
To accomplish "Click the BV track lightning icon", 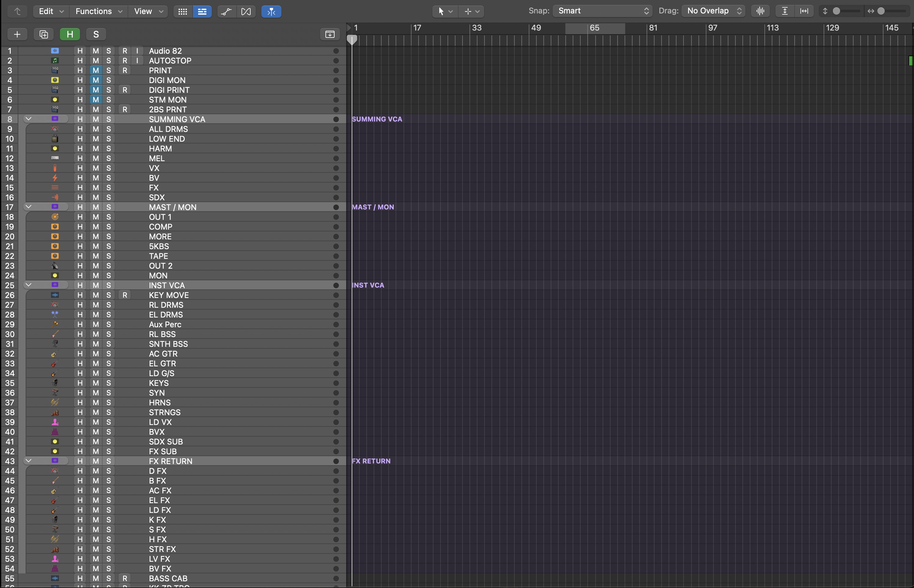I will coord(55,178).
